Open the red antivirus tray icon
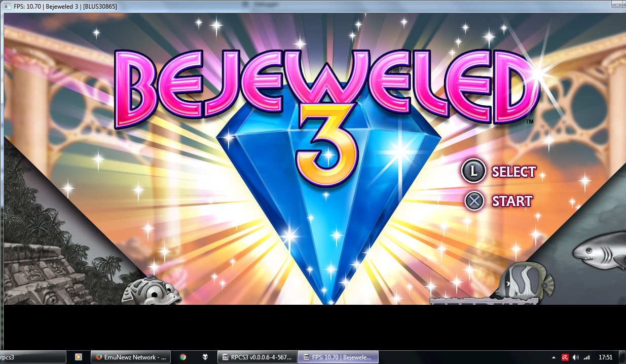This screenshot has width=626, height=364. coord(565,357)
